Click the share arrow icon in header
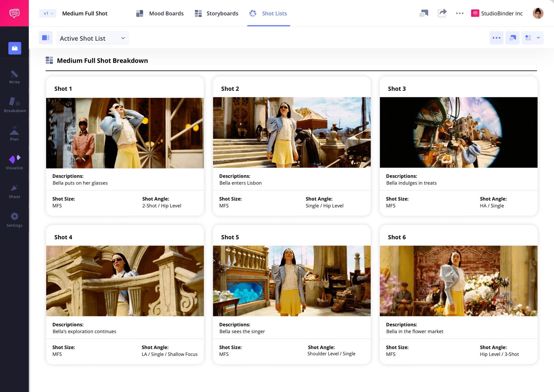 coord(442,13)
